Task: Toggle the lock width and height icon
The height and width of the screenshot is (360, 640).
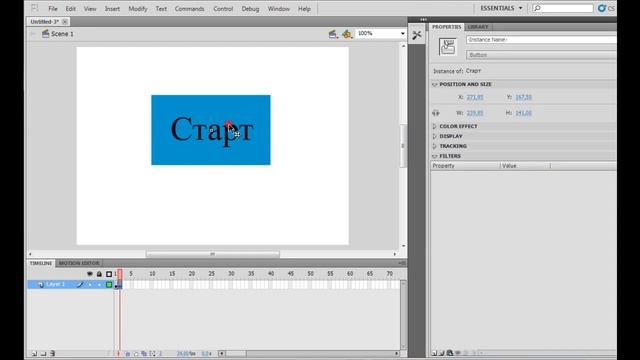Action: point(436,113)
